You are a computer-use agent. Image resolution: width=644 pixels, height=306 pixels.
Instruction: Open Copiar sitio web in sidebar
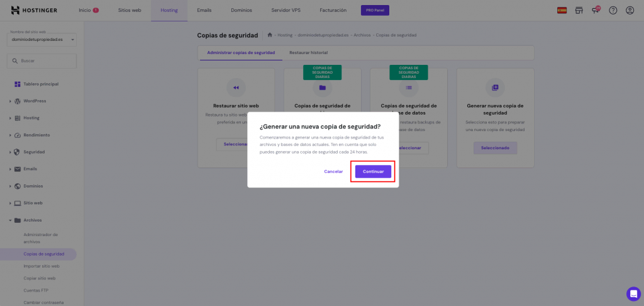40,278
